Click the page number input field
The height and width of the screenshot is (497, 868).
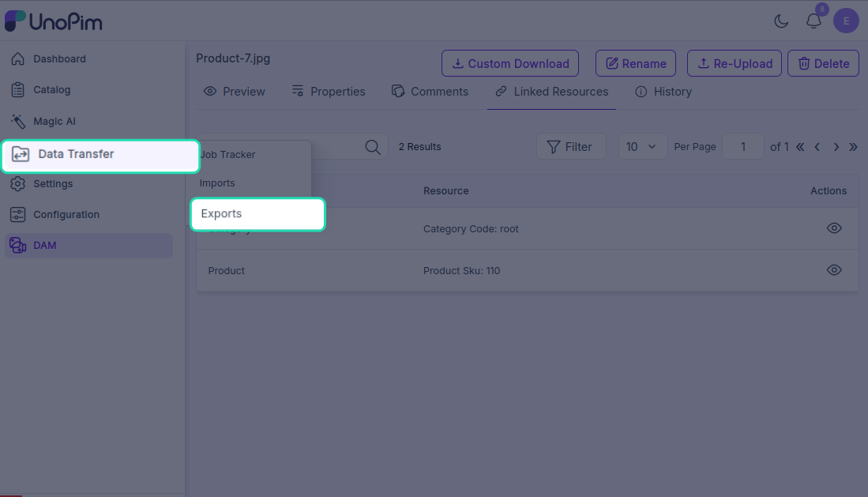click(x=743, y=147)
